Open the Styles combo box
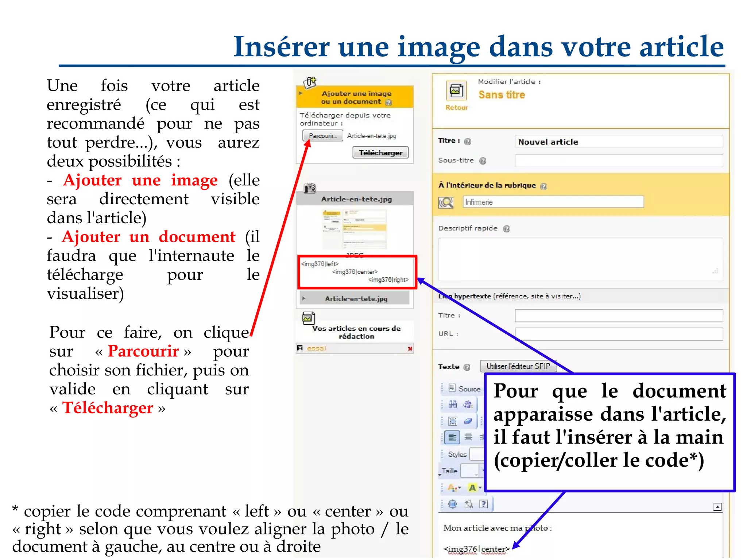 (477, 454)
